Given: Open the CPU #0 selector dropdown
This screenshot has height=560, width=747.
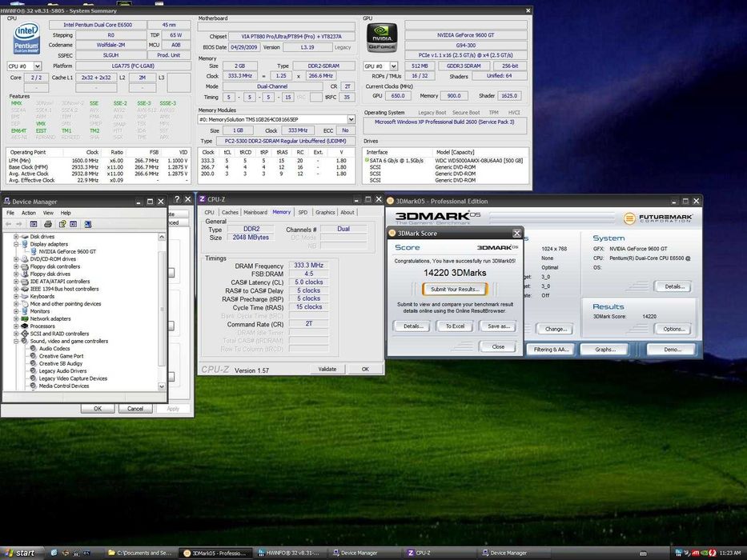Looking at the screenshot, I should point(37,66).
